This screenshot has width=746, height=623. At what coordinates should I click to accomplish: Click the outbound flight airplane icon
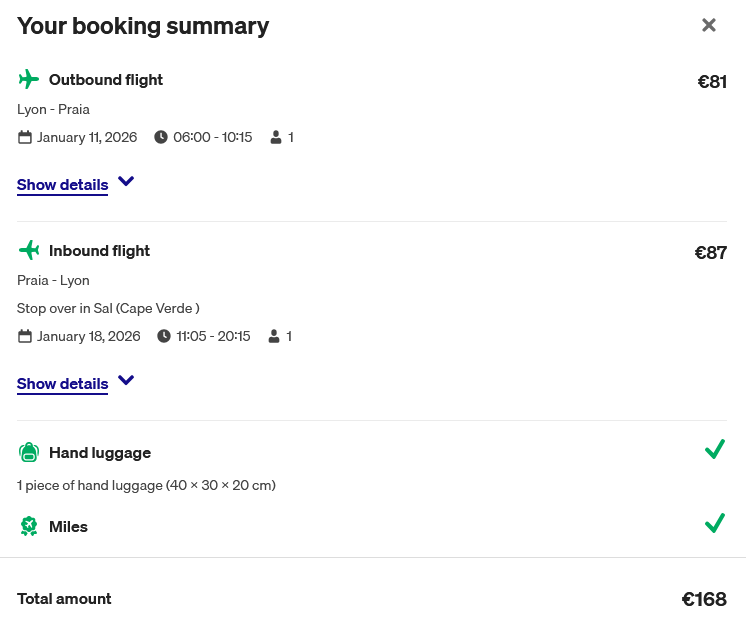[29, 80]
